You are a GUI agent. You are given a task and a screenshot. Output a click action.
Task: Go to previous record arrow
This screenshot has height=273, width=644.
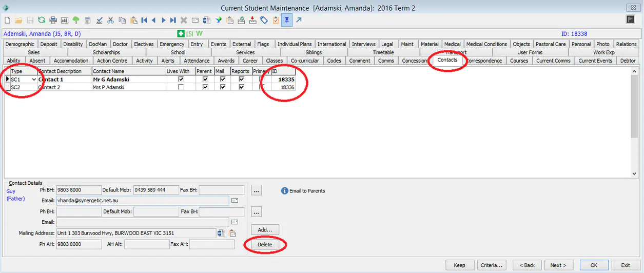tap(154, 21)
